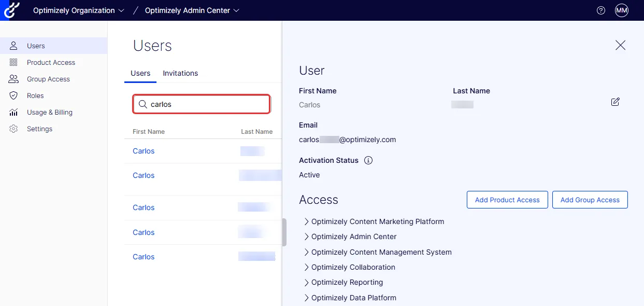Click the user list scrollbar thumb
644x306 pixels.
[284, 232]
